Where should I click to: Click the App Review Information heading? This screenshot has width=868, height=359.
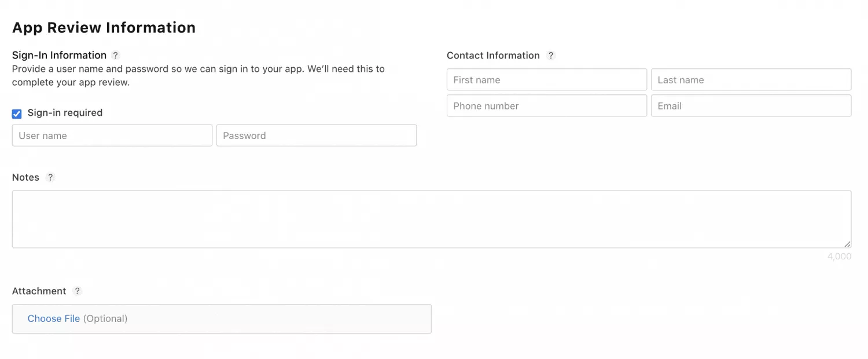pyautogui.click(x=104, y=27)
